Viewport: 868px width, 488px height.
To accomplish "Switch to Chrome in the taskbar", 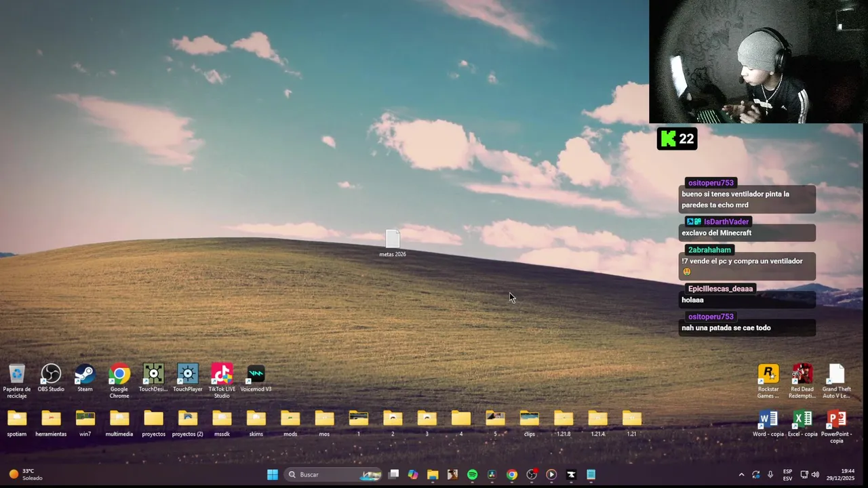I will 512,474.
